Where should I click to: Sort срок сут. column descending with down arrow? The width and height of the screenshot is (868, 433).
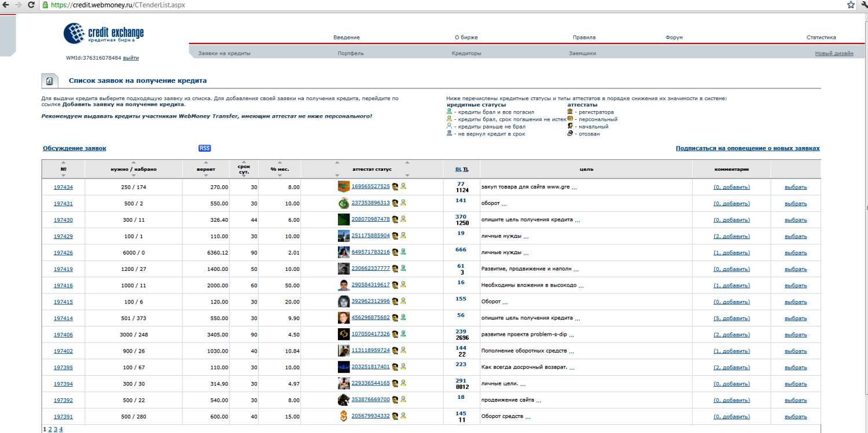click(244, 177)
